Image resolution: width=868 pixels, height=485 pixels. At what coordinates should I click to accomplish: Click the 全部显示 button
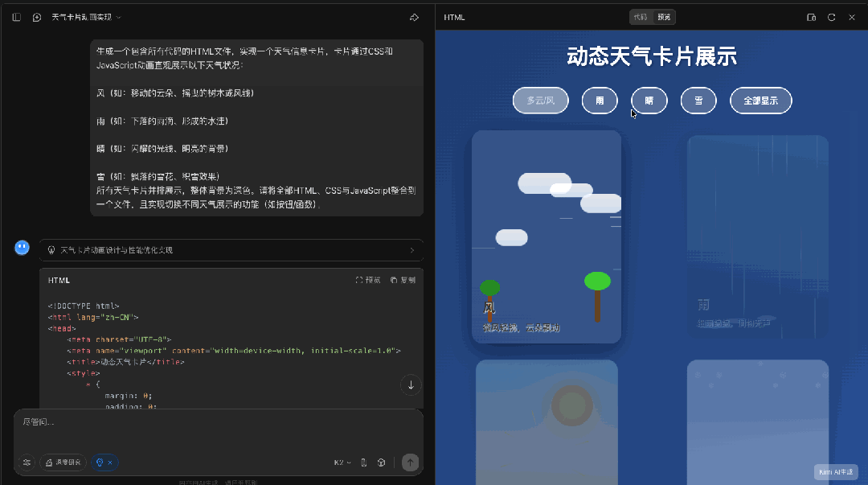(x=760, y=101)
